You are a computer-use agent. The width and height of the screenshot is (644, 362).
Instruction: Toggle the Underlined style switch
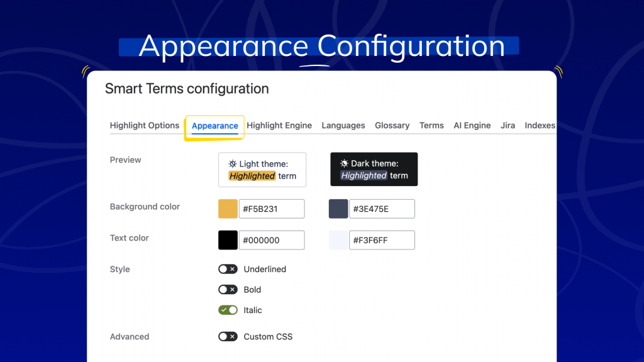point(228,269)
